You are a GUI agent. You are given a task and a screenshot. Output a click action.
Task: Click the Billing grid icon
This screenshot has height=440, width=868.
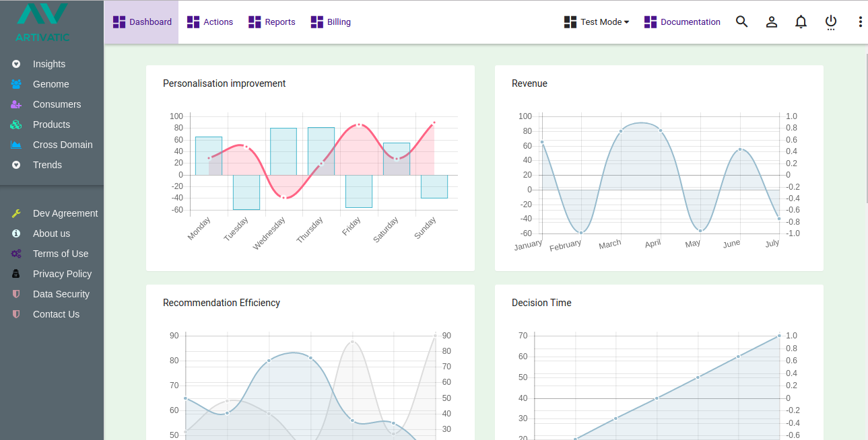[x=317, y=22]
